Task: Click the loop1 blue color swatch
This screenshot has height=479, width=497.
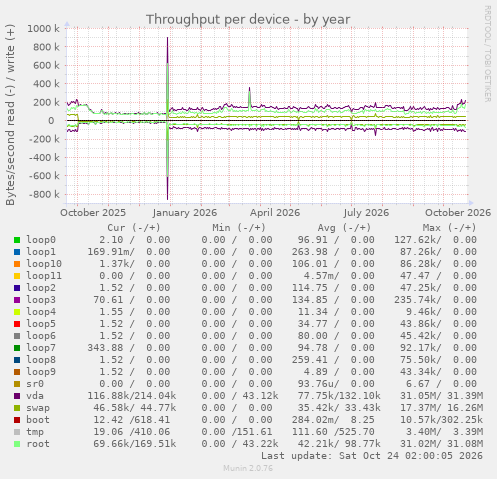Action: coord(17,252)
